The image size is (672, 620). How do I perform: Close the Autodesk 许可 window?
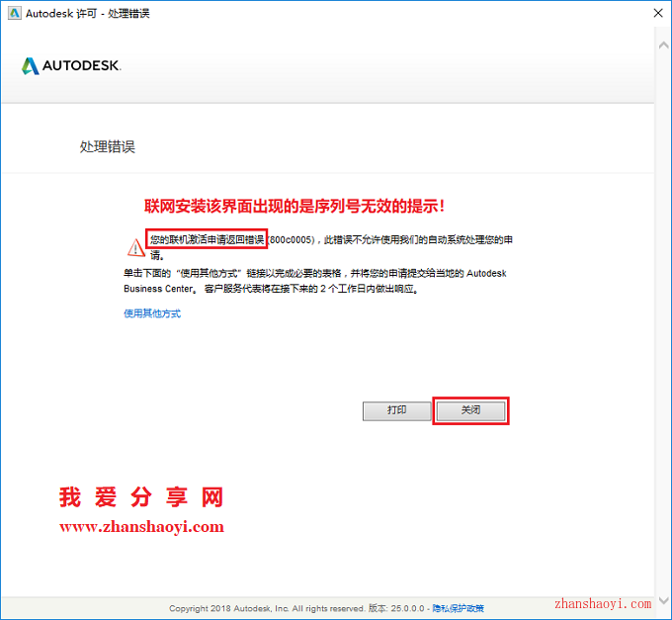point(658,13)
